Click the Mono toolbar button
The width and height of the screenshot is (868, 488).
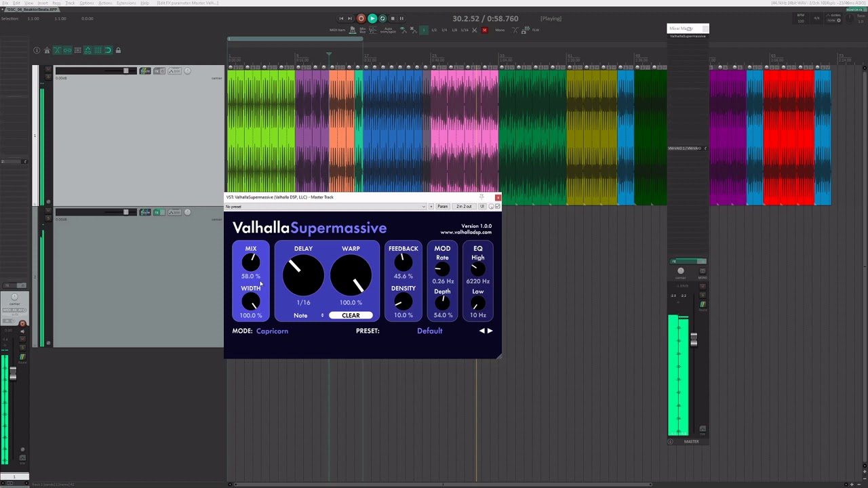(x=500, y=30)
